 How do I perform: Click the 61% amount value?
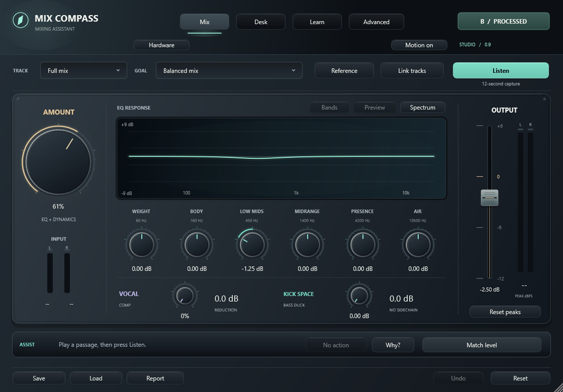point(58,207)
